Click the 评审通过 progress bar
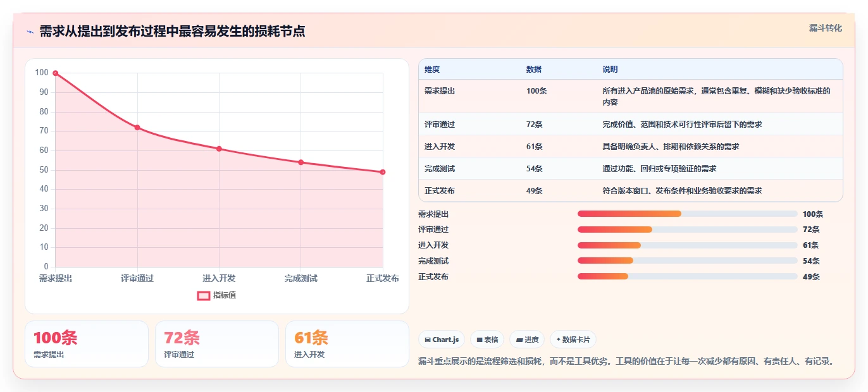 coord(687,230)
